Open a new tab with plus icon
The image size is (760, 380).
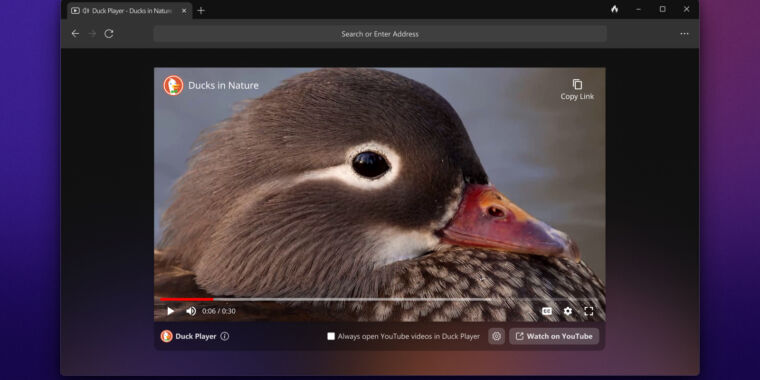click(201, 11)
